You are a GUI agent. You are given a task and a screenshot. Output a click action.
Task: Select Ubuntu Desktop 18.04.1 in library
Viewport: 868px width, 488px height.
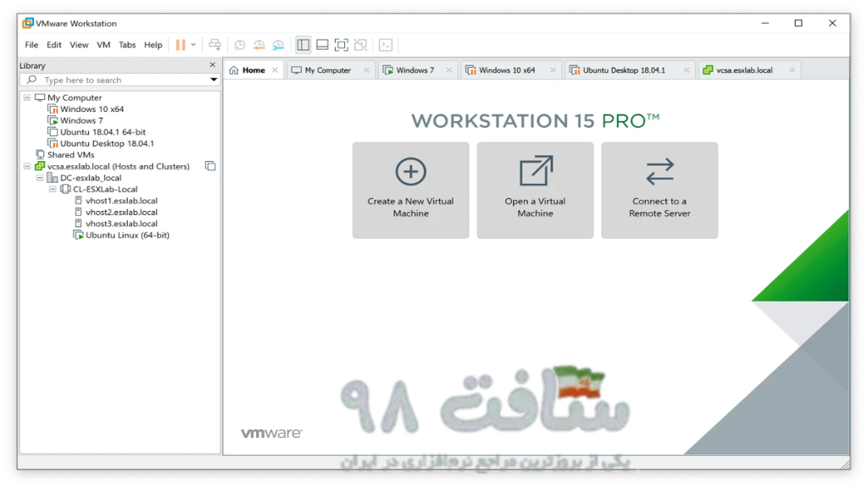pos(107,143)
